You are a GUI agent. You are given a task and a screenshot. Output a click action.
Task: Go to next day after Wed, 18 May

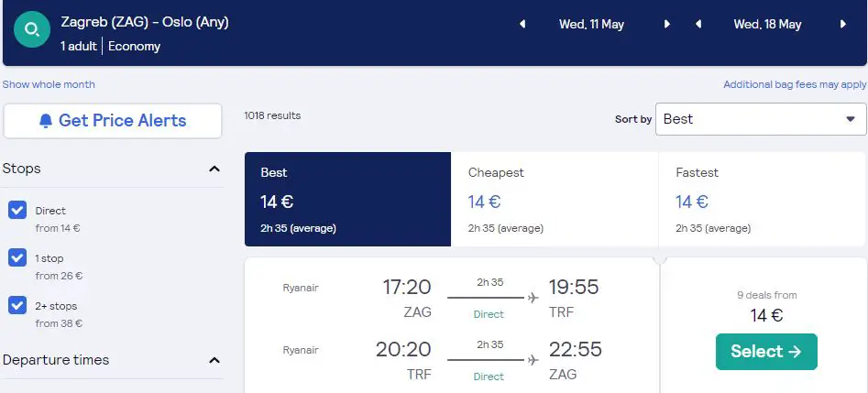(x=843, y=25)
